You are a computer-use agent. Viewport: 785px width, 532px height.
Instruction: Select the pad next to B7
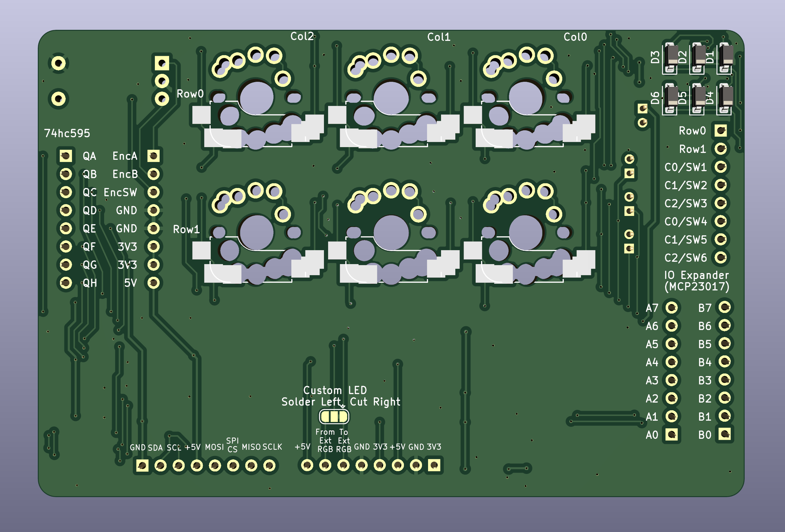pyautogui.click(x=725, y=307)
